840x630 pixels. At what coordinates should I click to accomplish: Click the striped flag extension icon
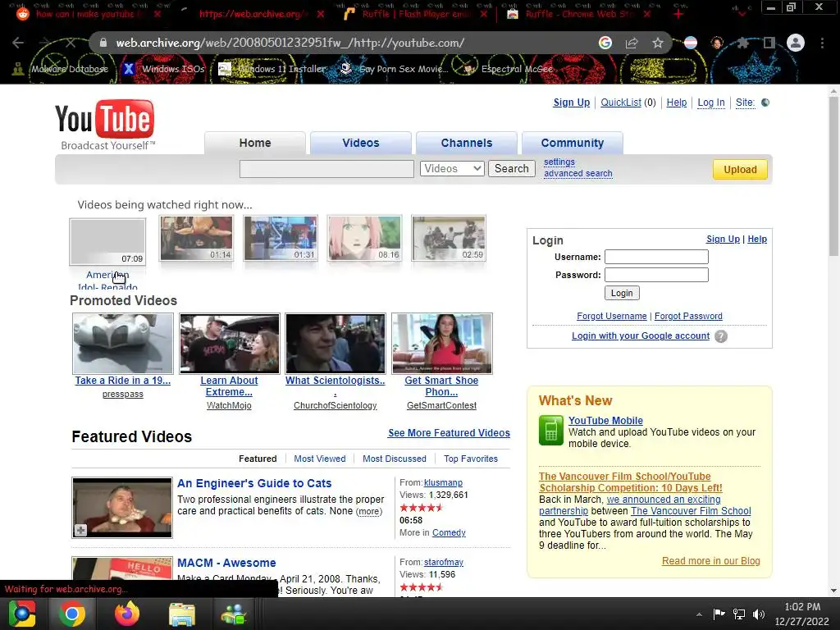(x=691, y=43)
